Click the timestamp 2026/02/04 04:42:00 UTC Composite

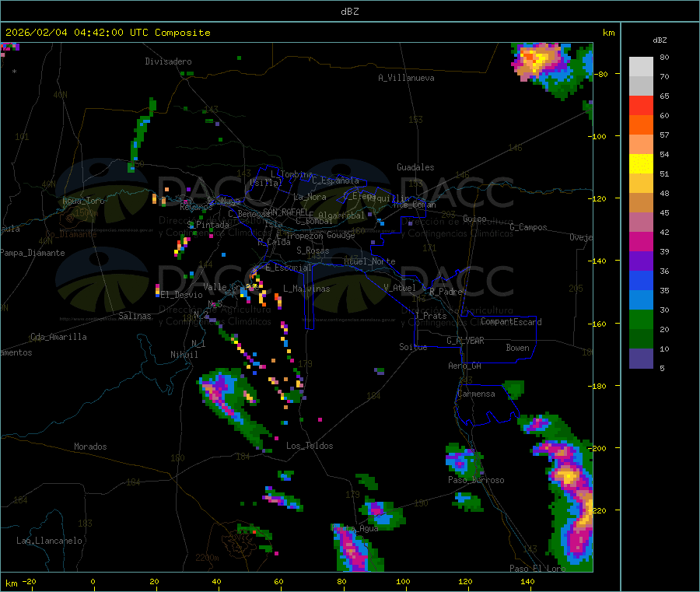point(107,33)
